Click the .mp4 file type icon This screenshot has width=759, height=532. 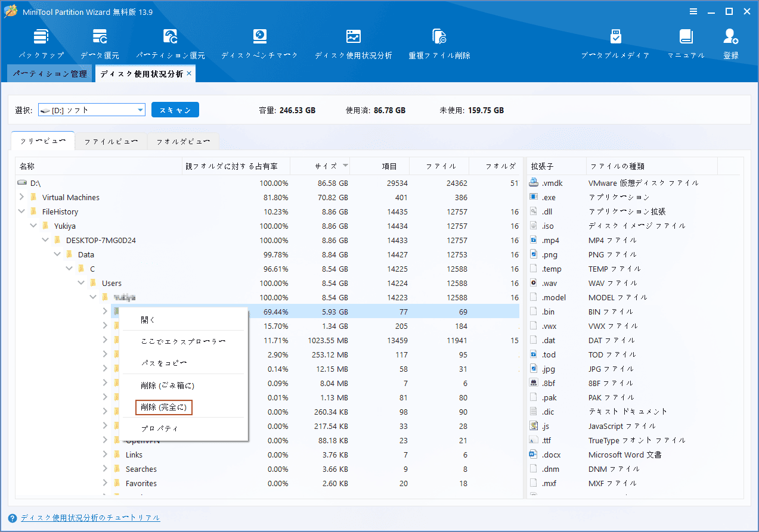point(534,240)
